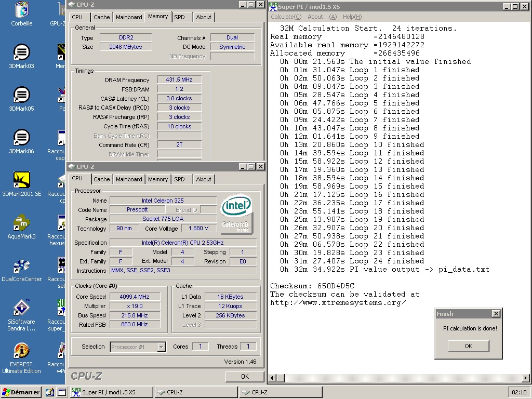The height and width of the screenshot is (399, 532).
Task: Click the Loop 24 finished line
Action: (352, 261)
